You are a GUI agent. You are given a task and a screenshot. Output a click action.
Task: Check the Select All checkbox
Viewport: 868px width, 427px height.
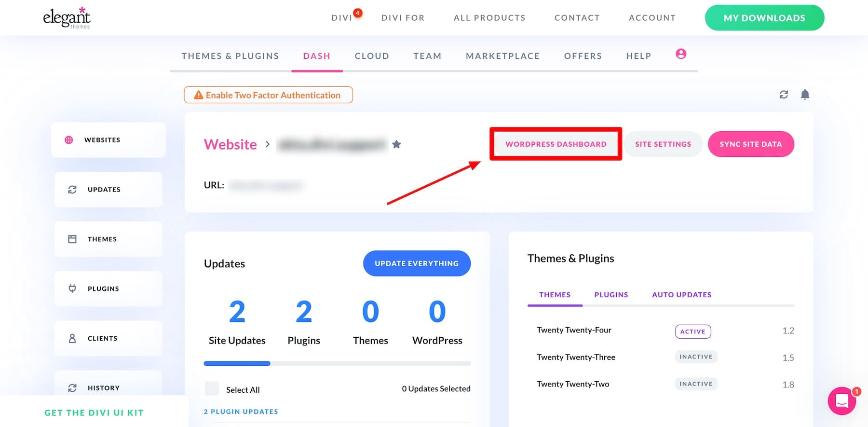212,388
